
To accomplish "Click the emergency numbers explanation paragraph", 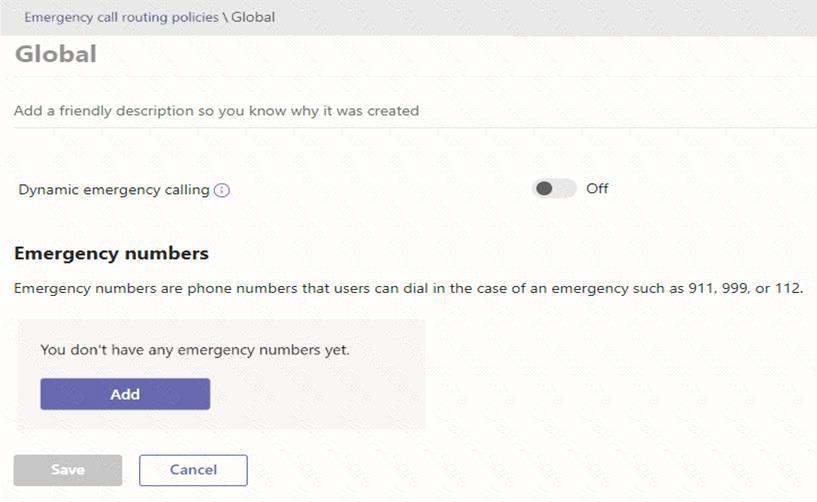I will pos(300,289).
